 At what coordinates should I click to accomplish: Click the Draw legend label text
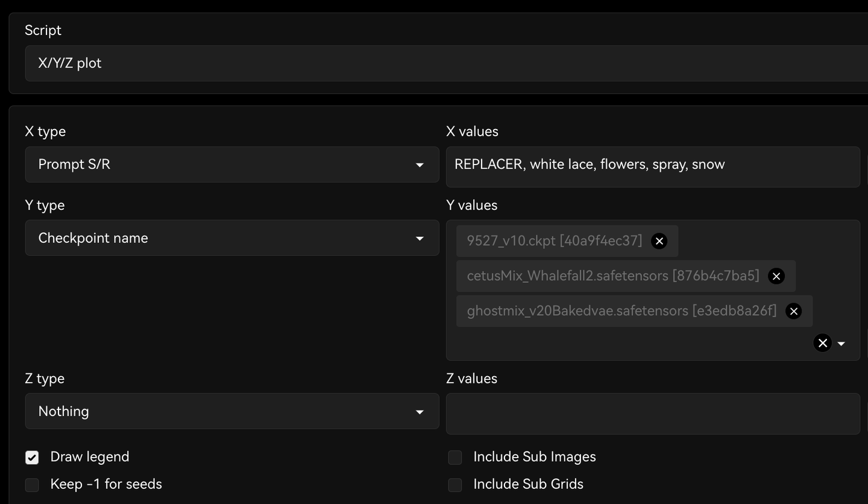(x=90, y=457)
